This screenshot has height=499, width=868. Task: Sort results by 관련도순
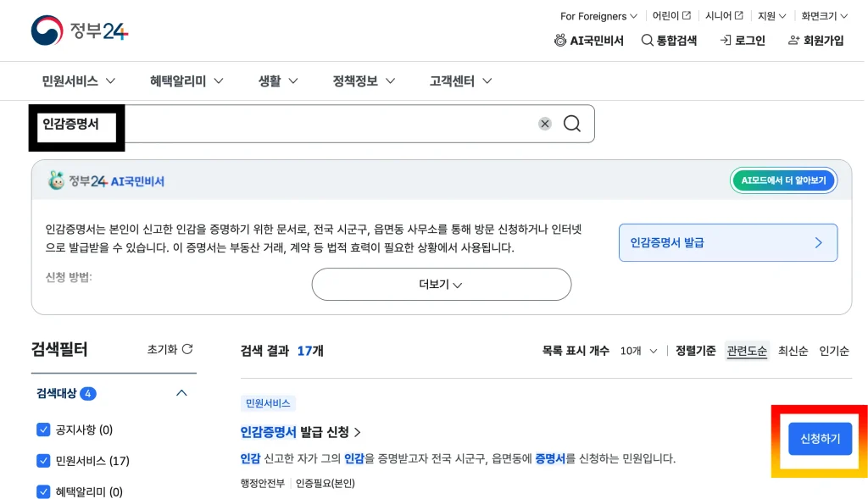[x=747, y=351]
